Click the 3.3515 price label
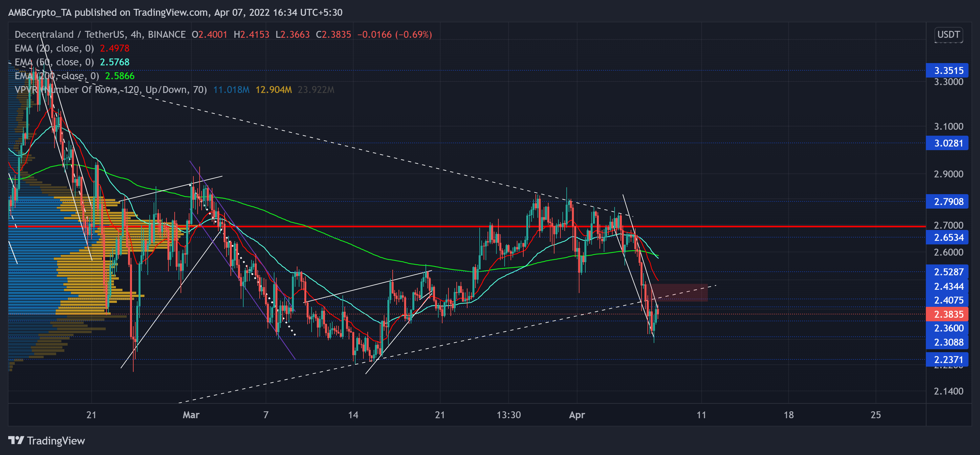 [947, 70]
